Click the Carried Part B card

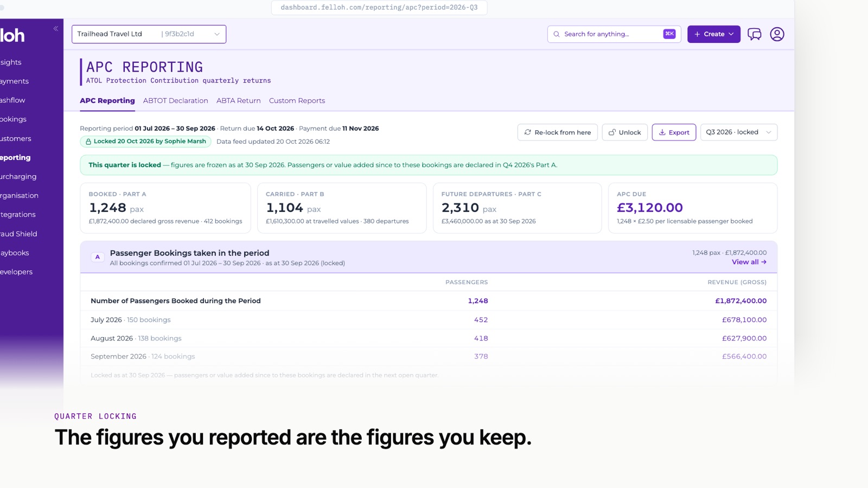click(x=342, y=208)
